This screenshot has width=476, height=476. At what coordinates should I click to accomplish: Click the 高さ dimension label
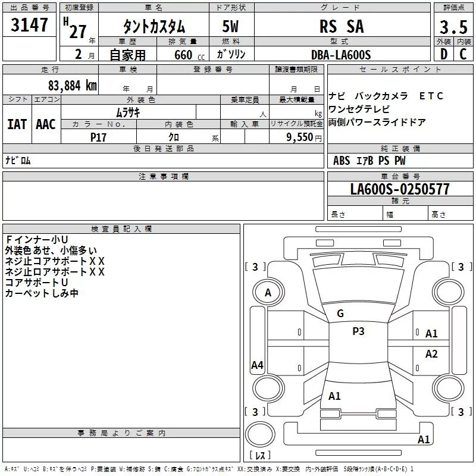click(x=439, y=214)
